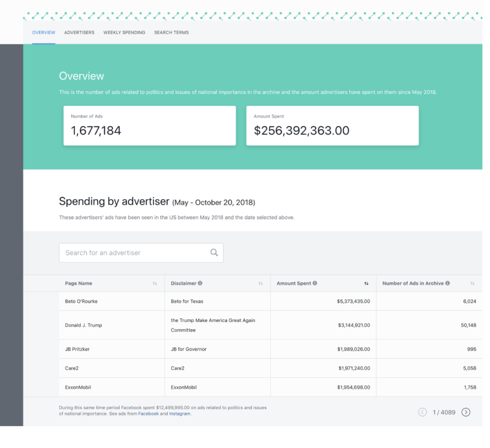Click the Number of Ads 1,677,184 card

click(x=150, y=125)
